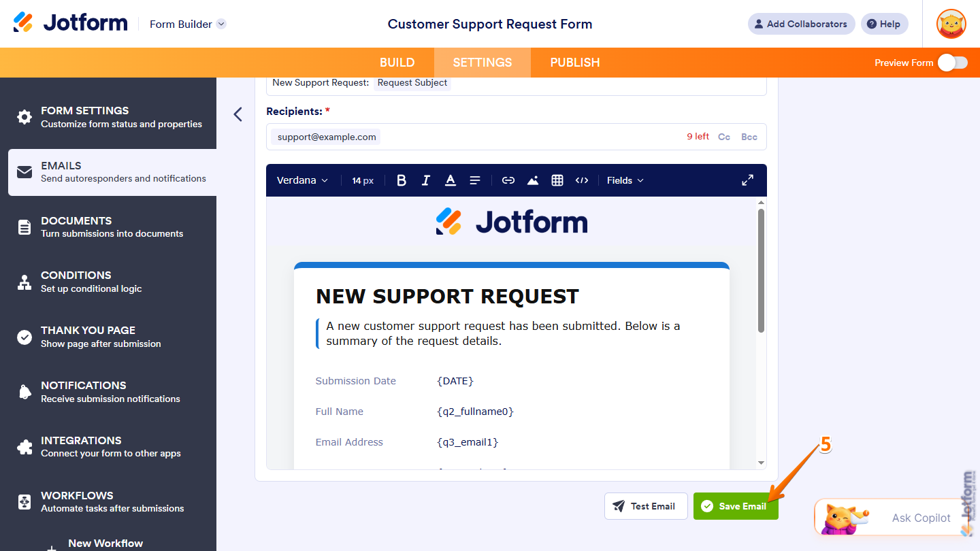The height and width of the screenshot is (551, 980).
Task: Click the {DATE} placeholder value
Action: 455,381
